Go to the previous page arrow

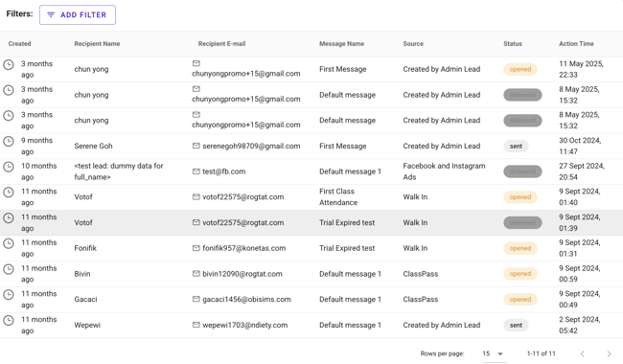pos(583,353)
